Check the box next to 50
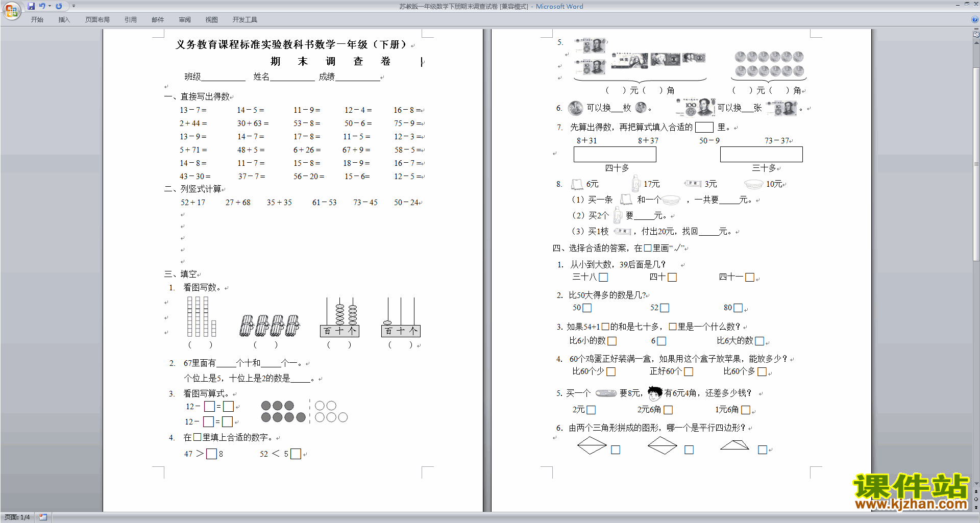 pyautogui.click(x=587, y=308)
